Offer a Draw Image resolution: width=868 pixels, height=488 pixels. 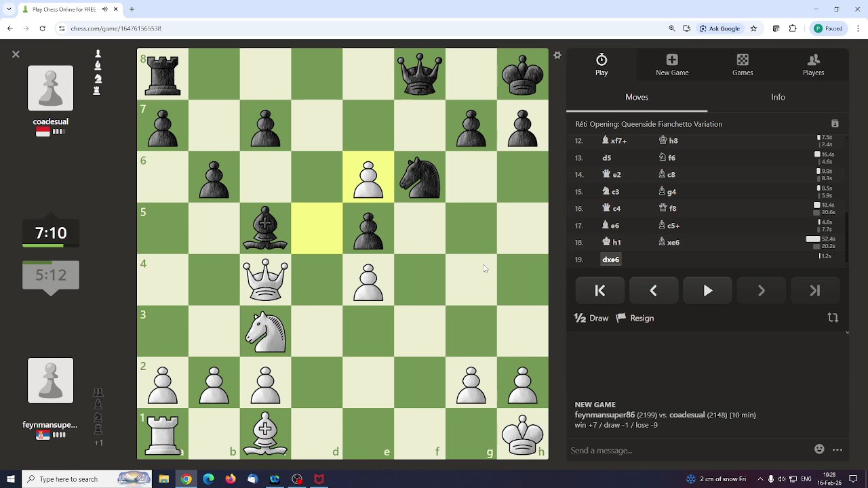click(591, 318)
